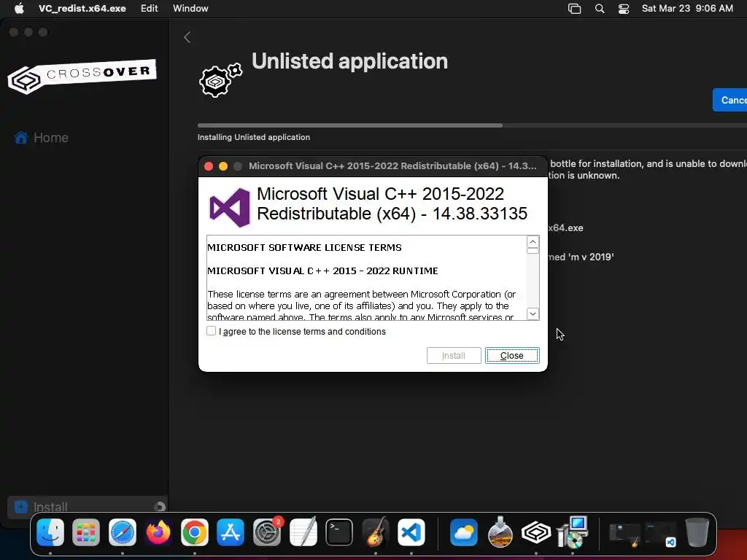The image size is (747, 560).
Task: Launch Safari from the dock
Action: [123, 532]
